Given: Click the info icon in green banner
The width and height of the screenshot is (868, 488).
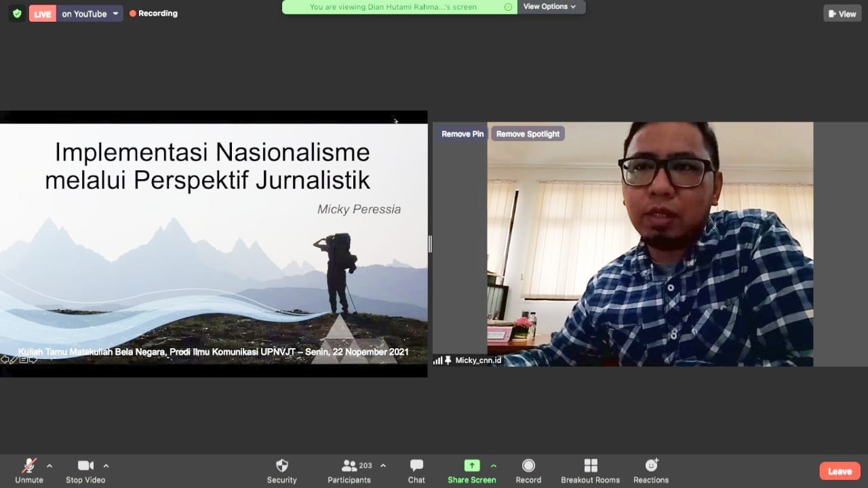Looking at the screenshot, I should pyautogui.click(x=508, y=7).
